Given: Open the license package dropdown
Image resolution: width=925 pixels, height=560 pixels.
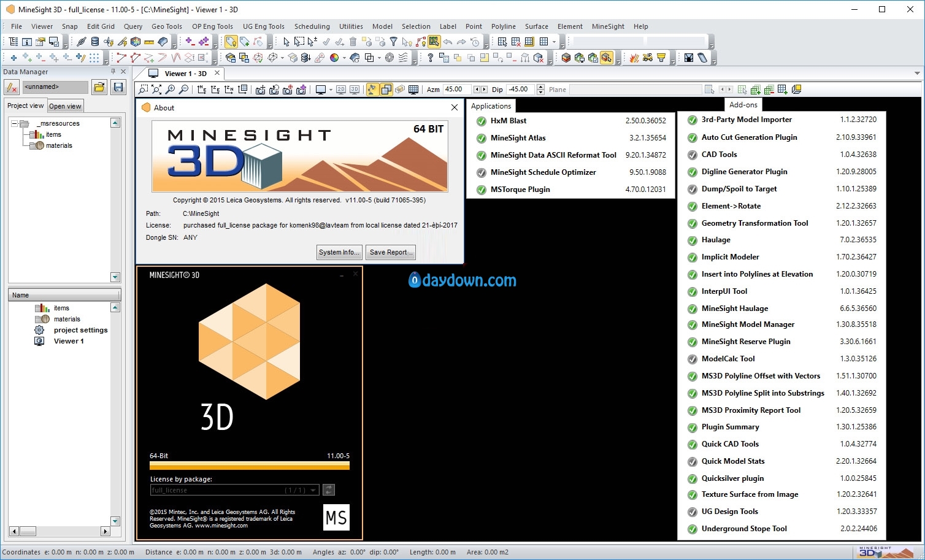Looking at the screenshot, I should click(x=313, y=490).
